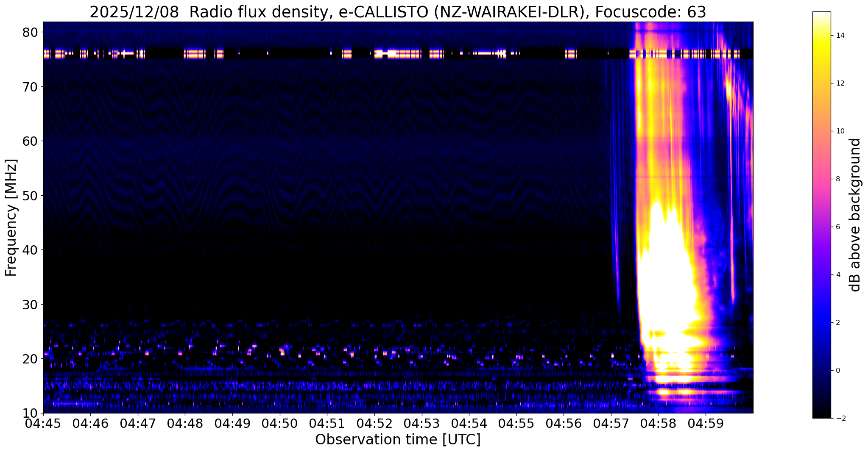Click the 04:49 time tick label

pyautogui.click(x=232, y=423)
